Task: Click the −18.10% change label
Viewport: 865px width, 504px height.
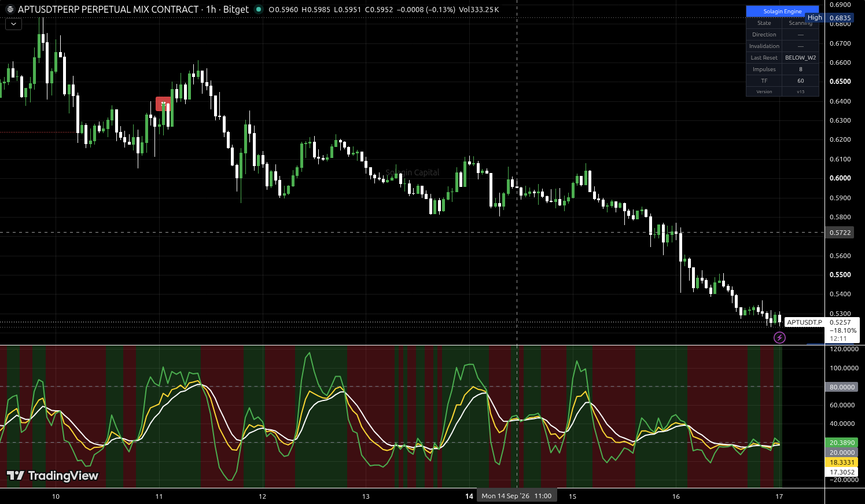Action: (842, 330)
